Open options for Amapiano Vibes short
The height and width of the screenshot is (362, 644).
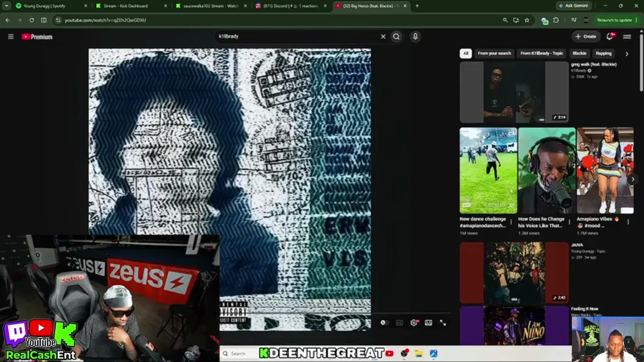click(x=628, y=222)
